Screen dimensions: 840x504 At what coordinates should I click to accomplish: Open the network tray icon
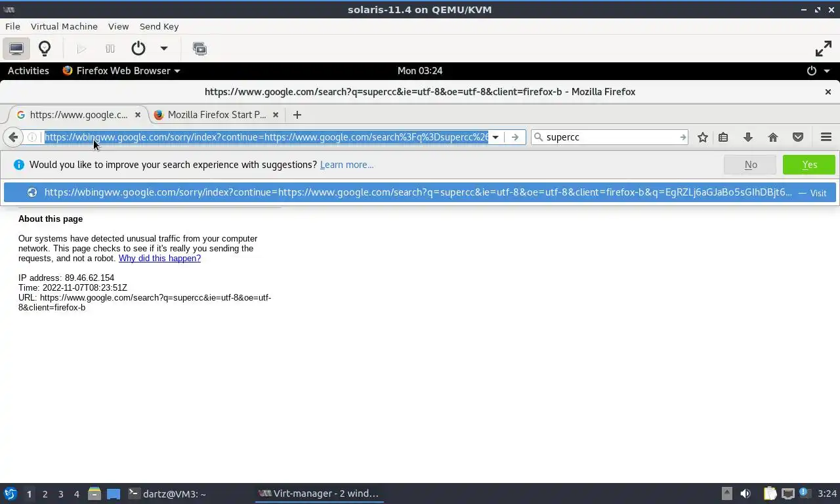[787, 493]
